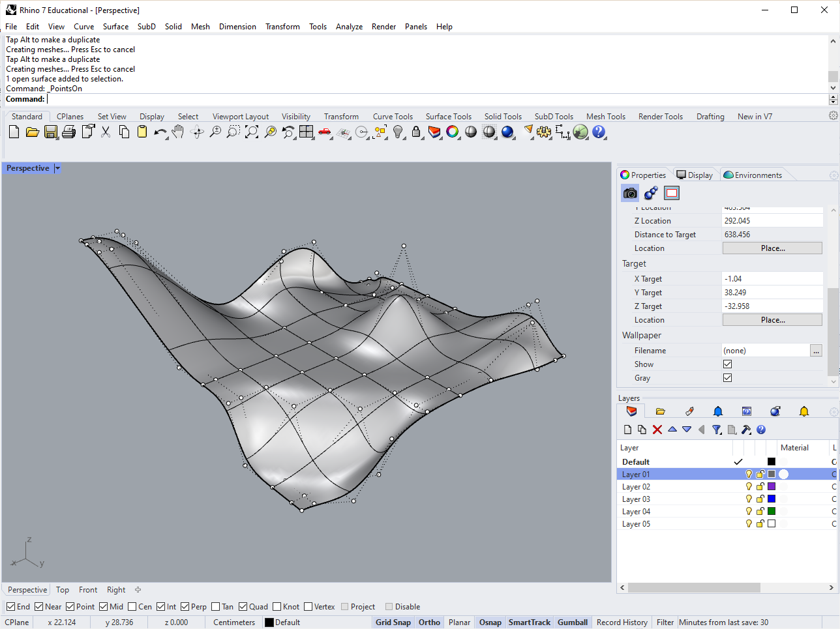Toggle the Cen osnap checkbox
Image resolution: width=840 pixels, height=629 pixels.
click(132, 607)
